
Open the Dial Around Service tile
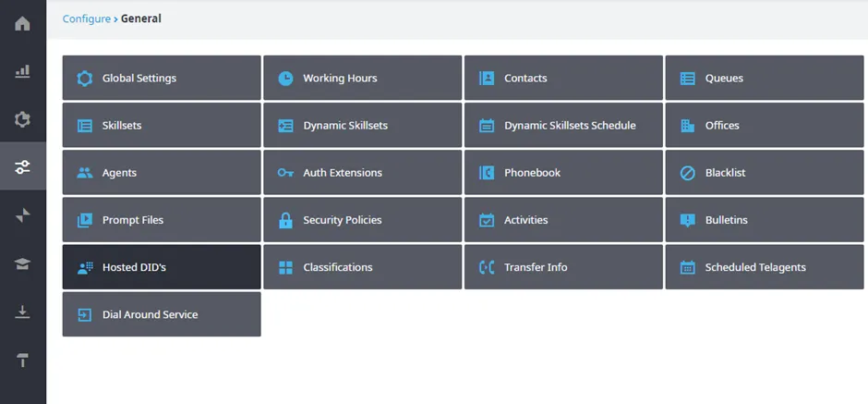click(x=162, y=314)
